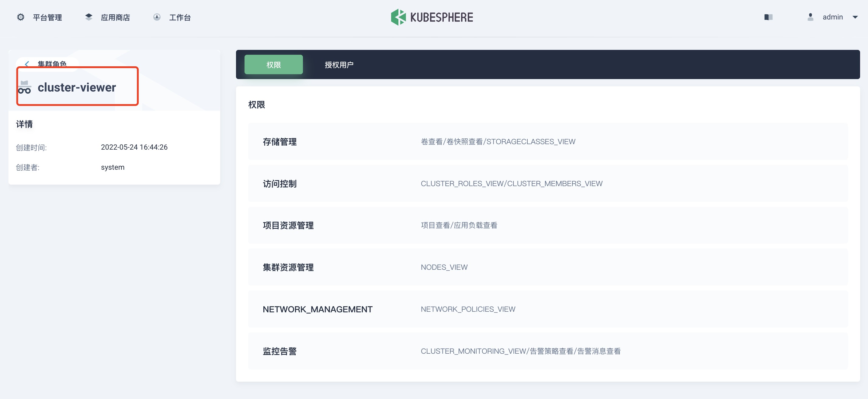Click the 访问控制 permission row title
Screen dimensions: 868x399
pyautogui.click(x=279, y=184)
